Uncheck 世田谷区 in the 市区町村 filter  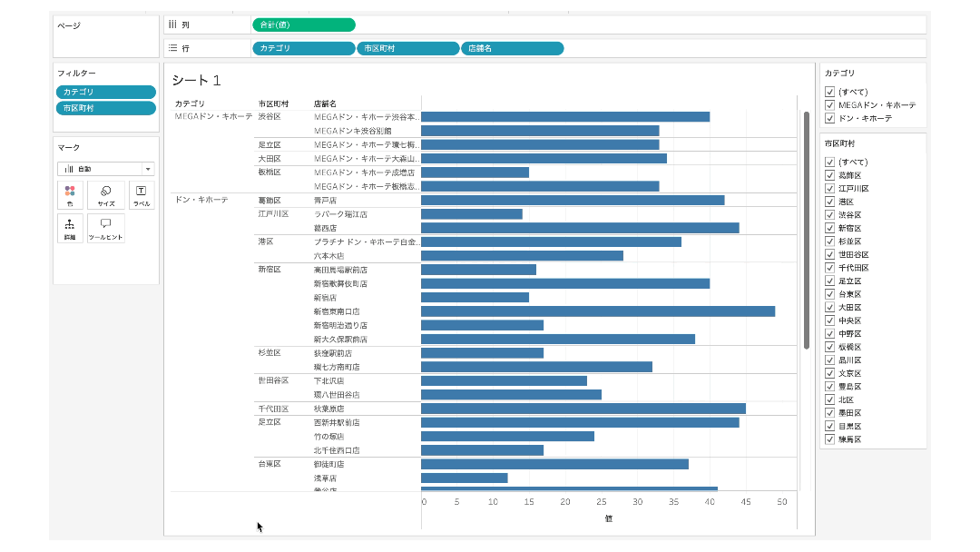[x=830, y=254]
